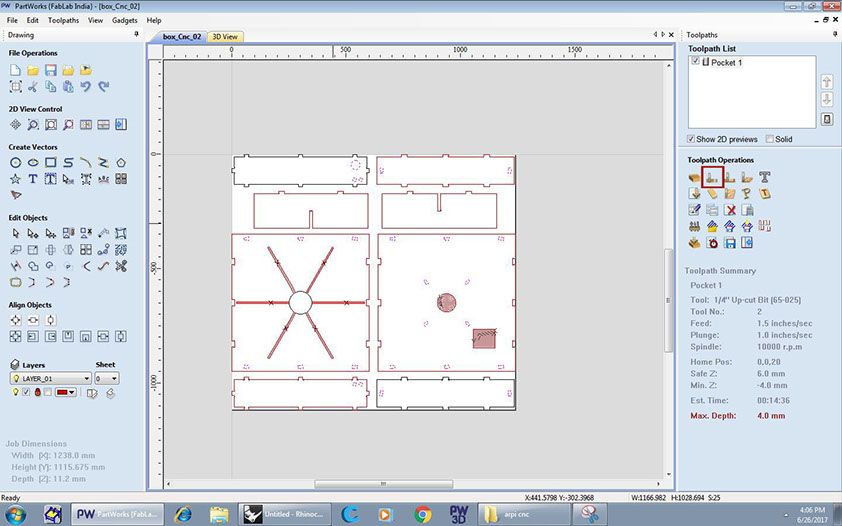Screen dimensions: 842x526
Task: Save toolpaths with the floppy icon
Action: click(730, 243)
